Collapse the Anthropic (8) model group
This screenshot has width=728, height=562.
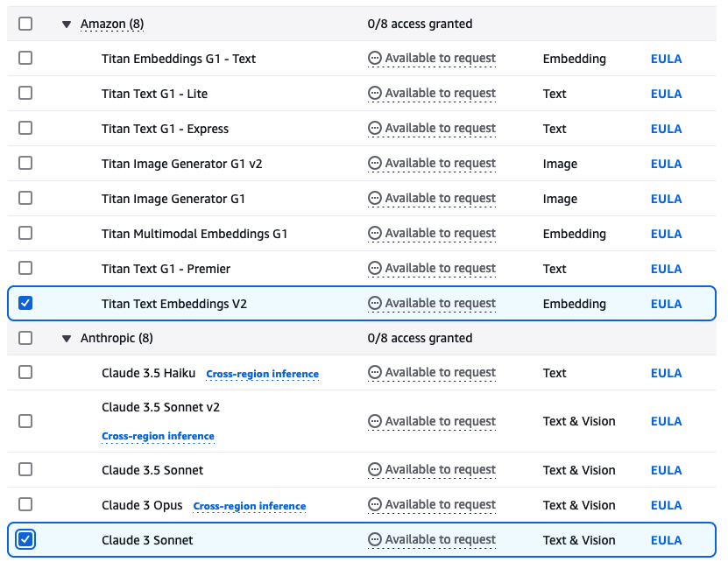click(67, 339)
